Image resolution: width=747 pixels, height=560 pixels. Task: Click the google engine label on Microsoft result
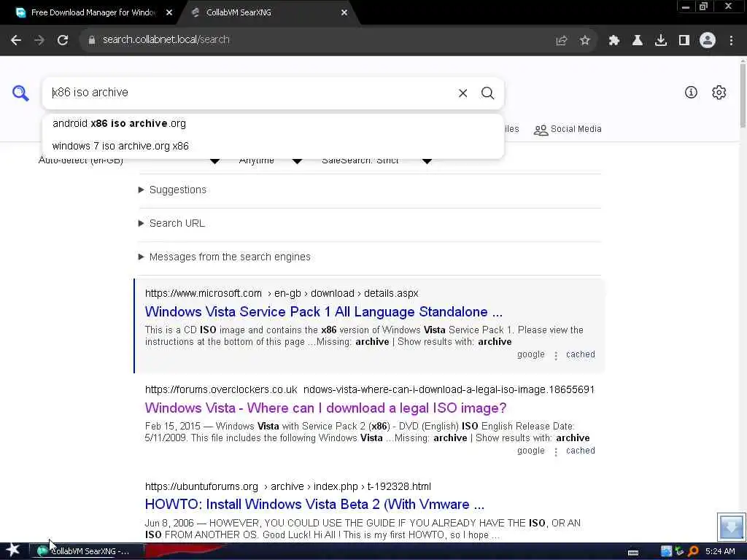[531, 355]
